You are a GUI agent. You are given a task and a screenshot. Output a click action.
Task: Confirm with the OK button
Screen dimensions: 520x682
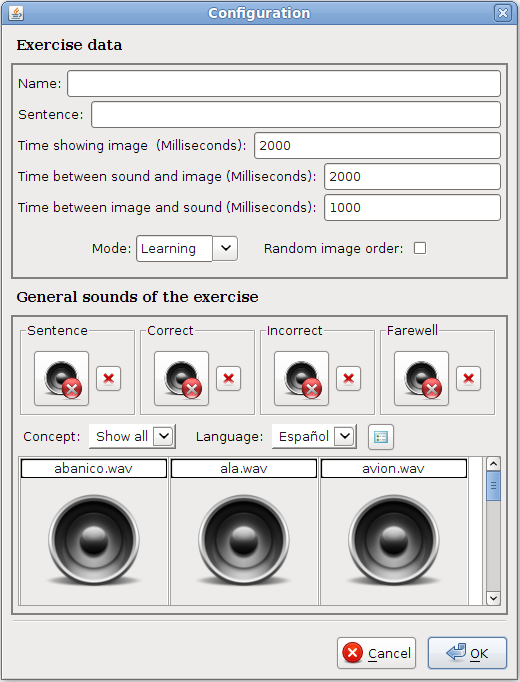pos(467,653)
